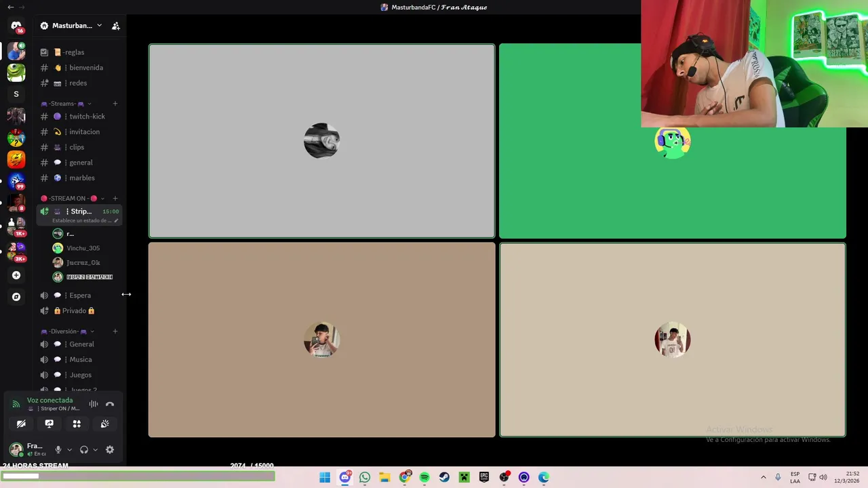This screenshot has width=868, height=488.
Task: Open Spotify from the taskbar
Action: [x=425, y=477]
